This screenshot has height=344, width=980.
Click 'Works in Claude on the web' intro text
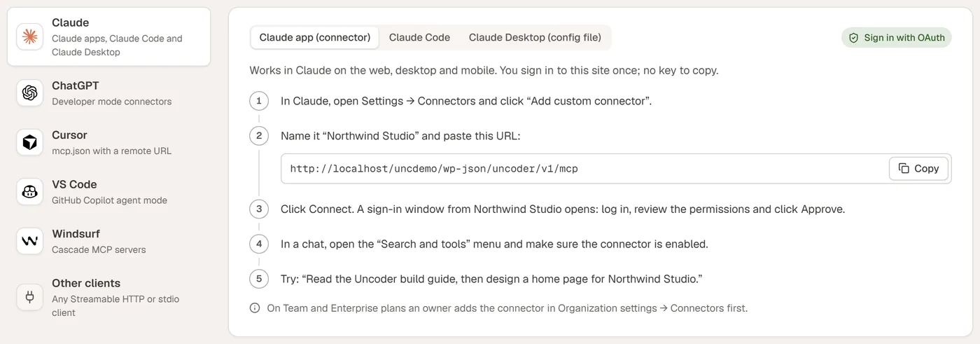click(x=484, y=71)
